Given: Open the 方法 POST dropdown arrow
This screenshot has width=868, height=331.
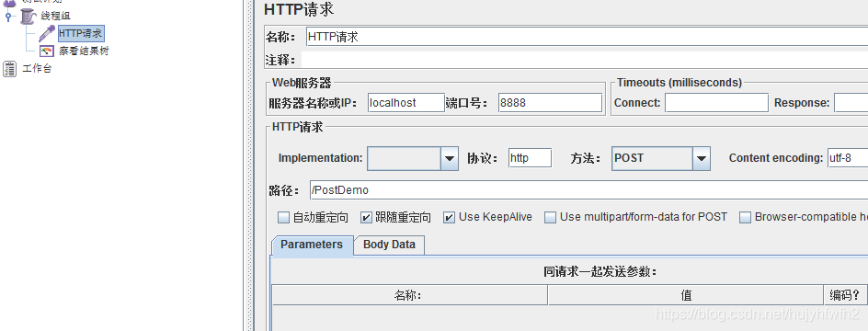Looking at the screenshot, I should click(702, 159).
